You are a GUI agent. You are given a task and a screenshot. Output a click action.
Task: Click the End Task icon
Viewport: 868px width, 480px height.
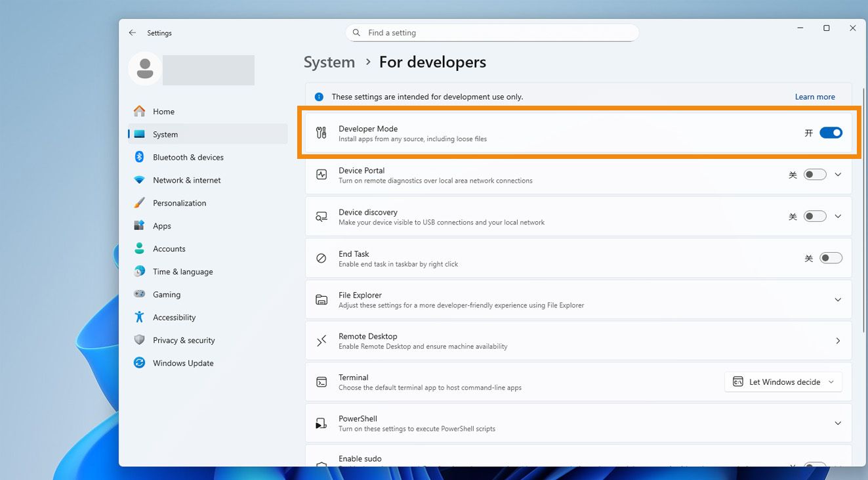(x=321, y=258)
